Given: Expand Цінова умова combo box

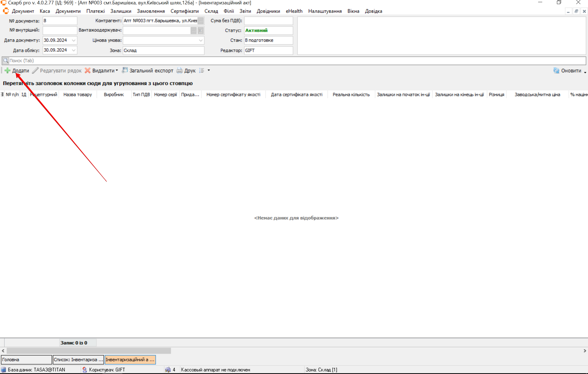Looking at the screenshot, I should pos(201,40).
